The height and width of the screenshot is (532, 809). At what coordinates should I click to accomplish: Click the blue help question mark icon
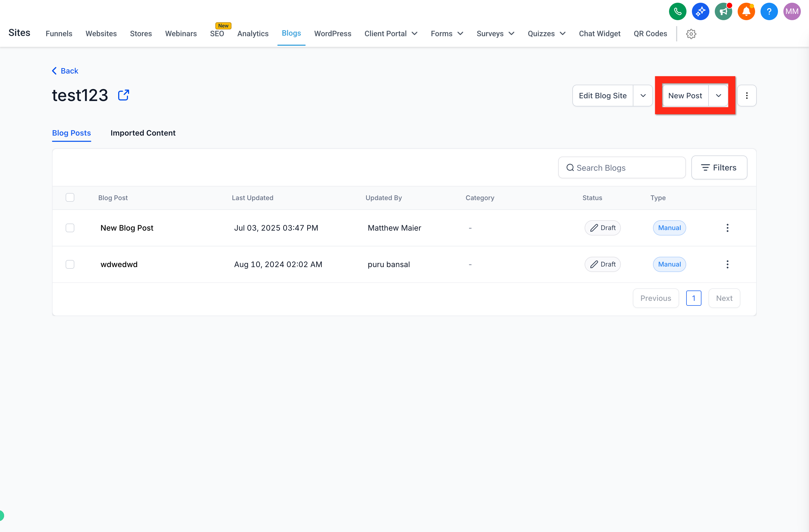pyautogui.click(x=769, y=11)
